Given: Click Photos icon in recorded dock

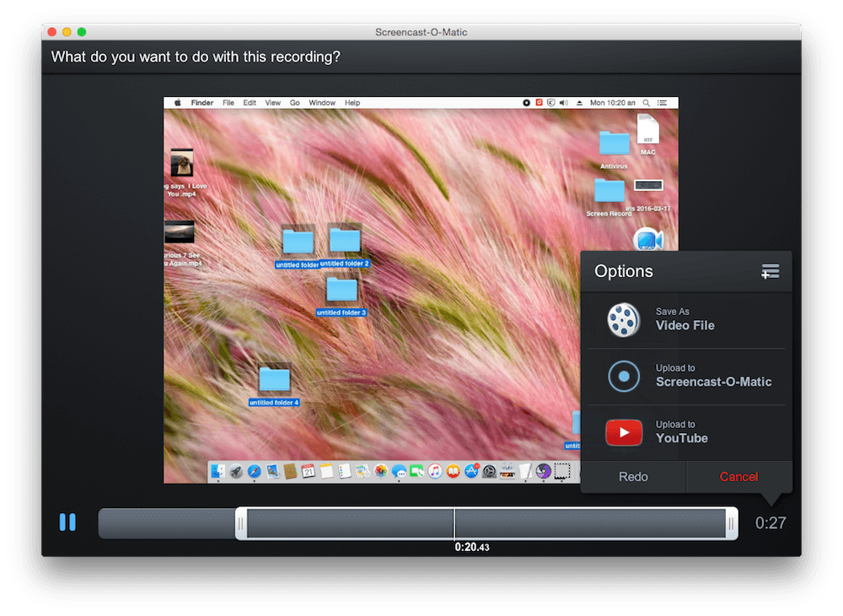Looking at the screenshot, I should 381,471.
